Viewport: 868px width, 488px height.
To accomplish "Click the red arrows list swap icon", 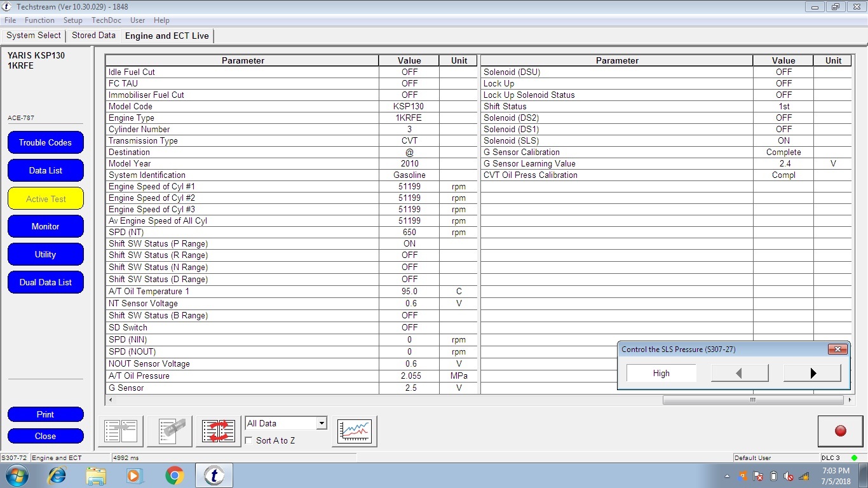I will tap(219, 431).
